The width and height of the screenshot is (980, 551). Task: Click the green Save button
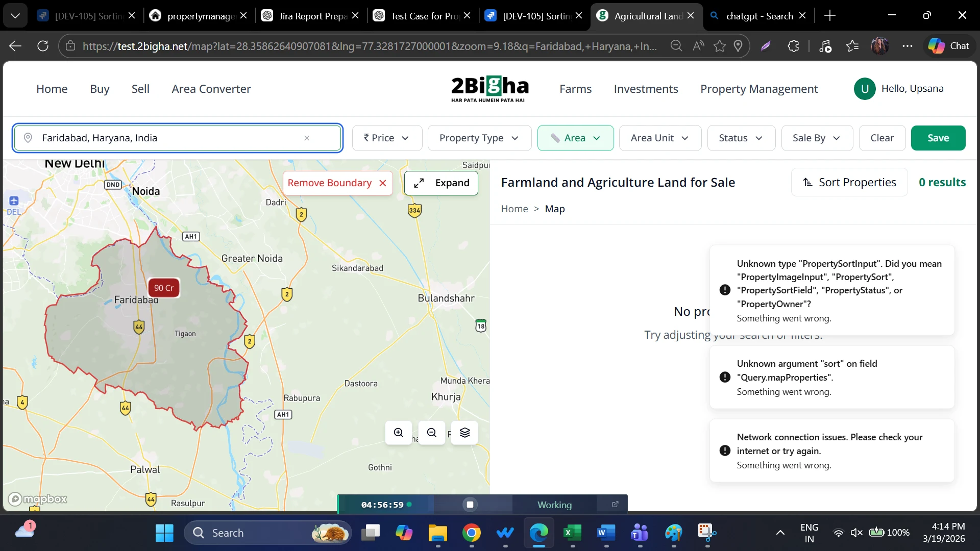[x=938, y=138]
